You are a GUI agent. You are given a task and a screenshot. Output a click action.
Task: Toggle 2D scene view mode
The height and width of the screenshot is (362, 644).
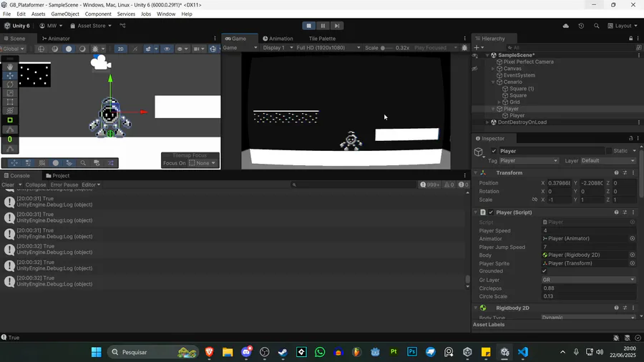[x=120, y=49]
